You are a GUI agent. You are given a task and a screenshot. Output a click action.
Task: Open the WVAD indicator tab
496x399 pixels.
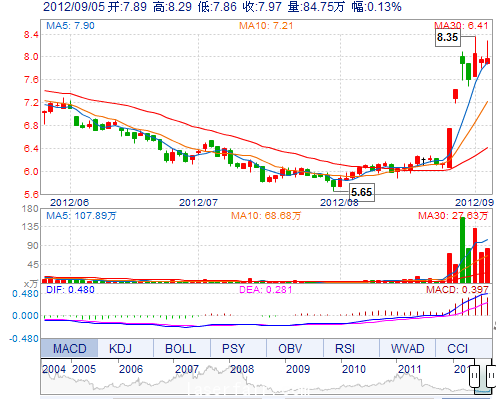(x=407, y=348)
